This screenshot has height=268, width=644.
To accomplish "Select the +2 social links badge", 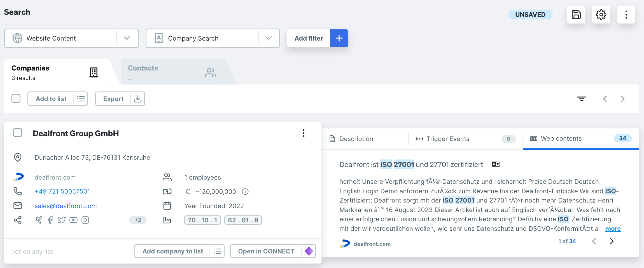I will 138,220.
